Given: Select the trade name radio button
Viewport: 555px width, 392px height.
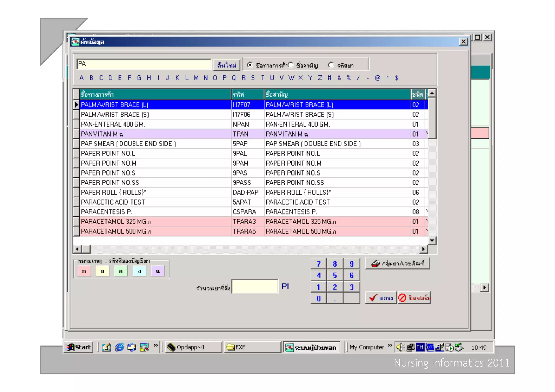Looking at the screenshot, I should click(250, 65).
